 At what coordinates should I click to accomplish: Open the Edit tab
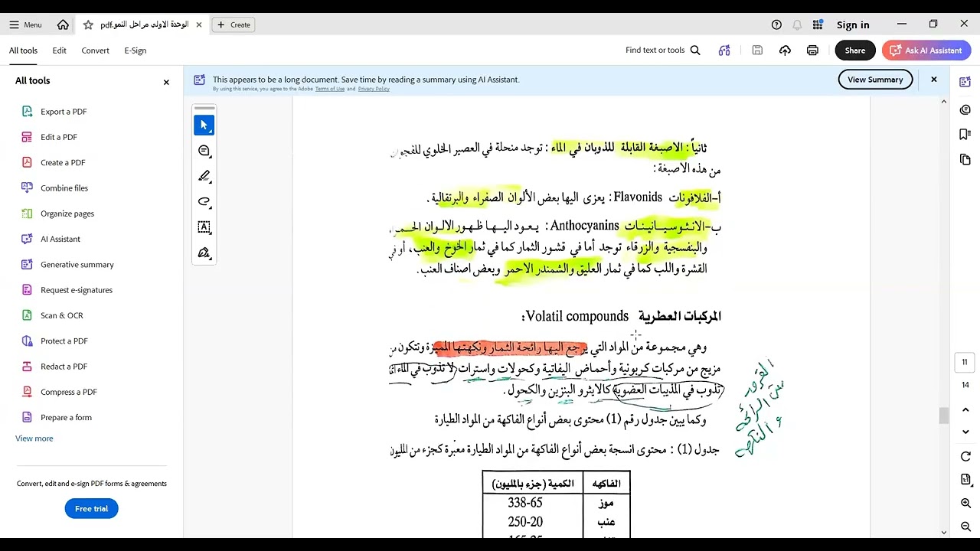tap(59, 51)
